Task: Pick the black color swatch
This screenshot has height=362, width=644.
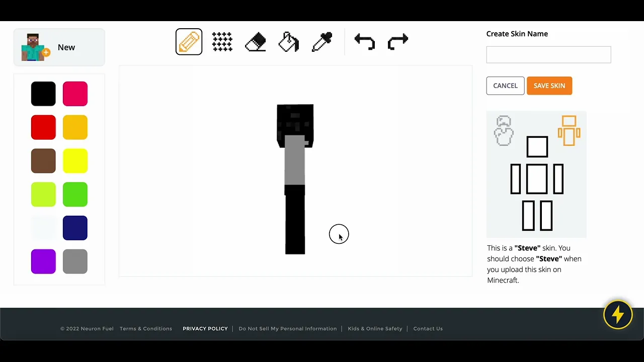Action: tap(43, 94)
